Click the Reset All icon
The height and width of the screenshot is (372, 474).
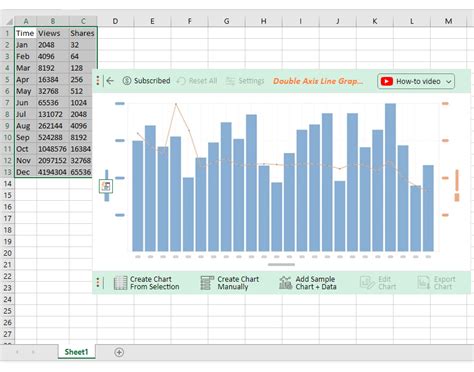tap(181, 81)
